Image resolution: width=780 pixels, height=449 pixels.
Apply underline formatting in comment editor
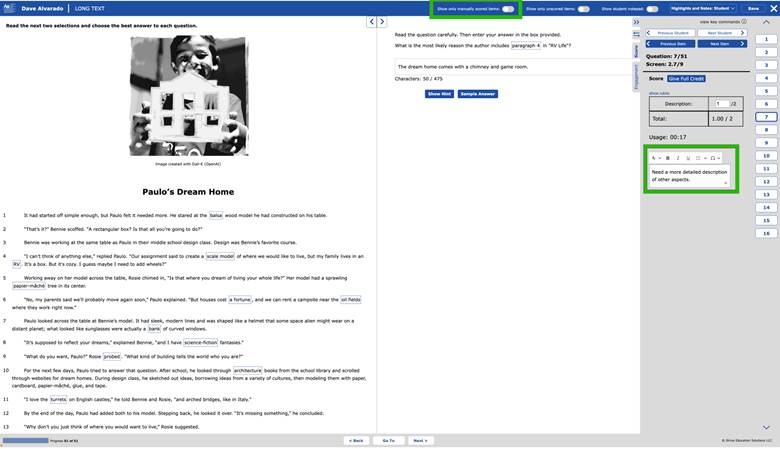click(x=688, y=158)
